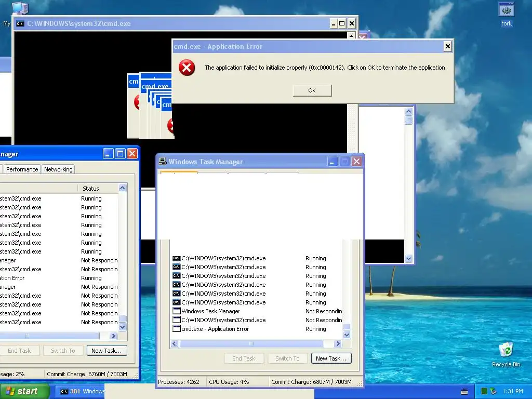
Task: Click scroll down arrow of background window near palm trees
Action: tap(408, 258)
